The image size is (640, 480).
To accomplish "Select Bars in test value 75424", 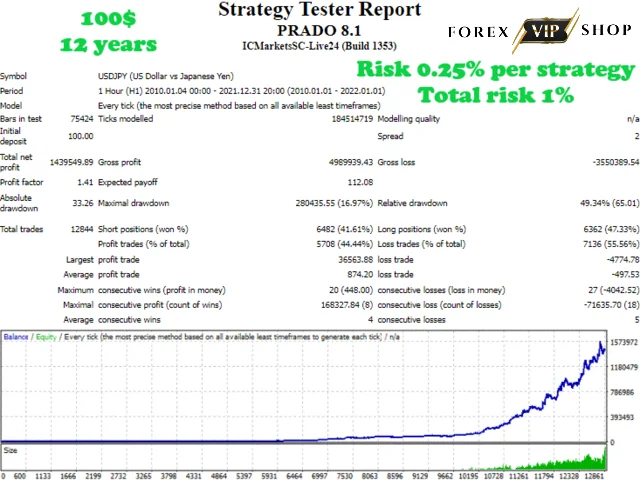I will [x=82, y=119].
